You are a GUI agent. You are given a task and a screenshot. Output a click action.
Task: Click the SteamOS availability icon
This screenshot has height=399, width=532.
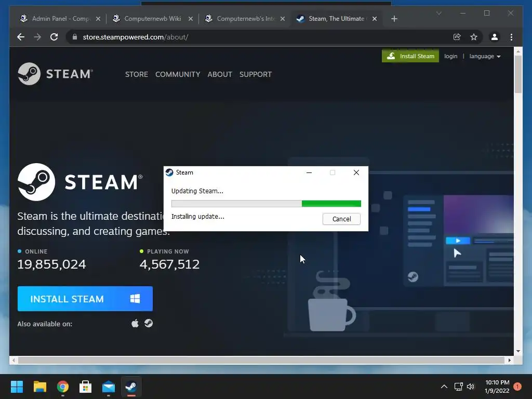(148, 323)
